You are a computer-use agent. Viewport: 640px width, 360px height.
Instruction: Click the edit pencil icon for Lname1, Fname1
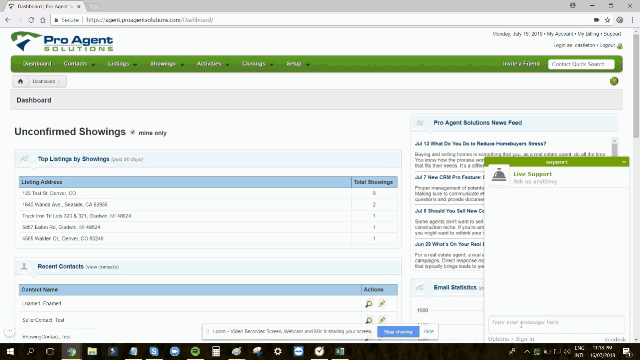coord(382,304)
